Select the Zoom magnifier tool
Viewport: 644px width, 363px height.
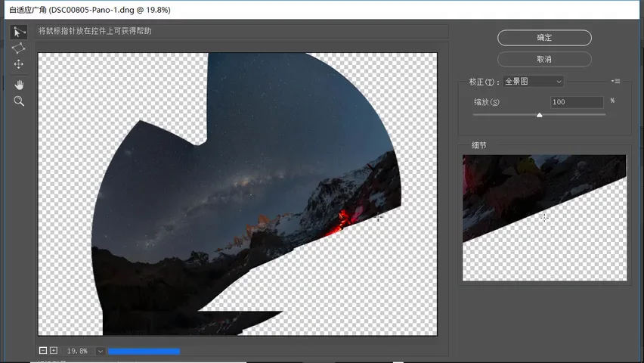coord(19,101)
